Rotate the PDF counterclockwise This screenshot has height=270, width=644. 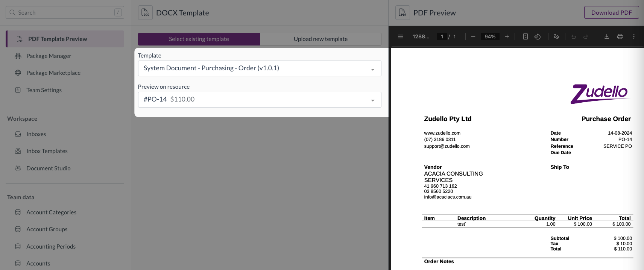(x=538, y=36)
